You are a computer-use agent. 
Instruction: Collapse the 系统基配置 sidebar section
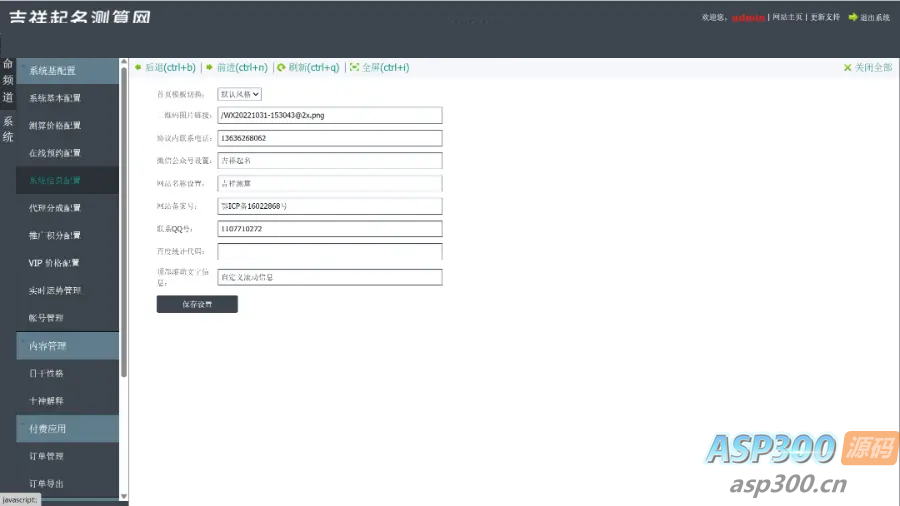point(68,71)
